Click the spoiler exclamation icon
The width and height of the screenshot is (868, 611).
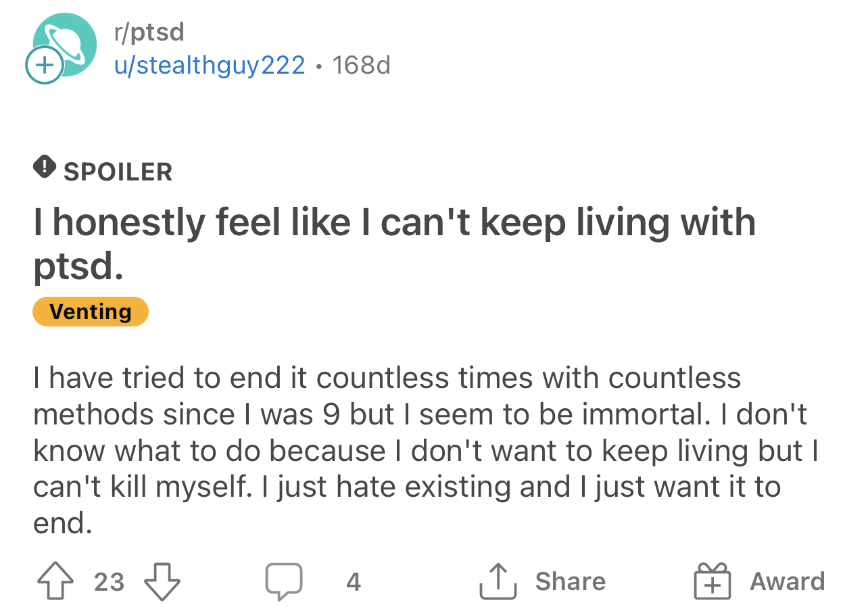(x=45, y=166)
